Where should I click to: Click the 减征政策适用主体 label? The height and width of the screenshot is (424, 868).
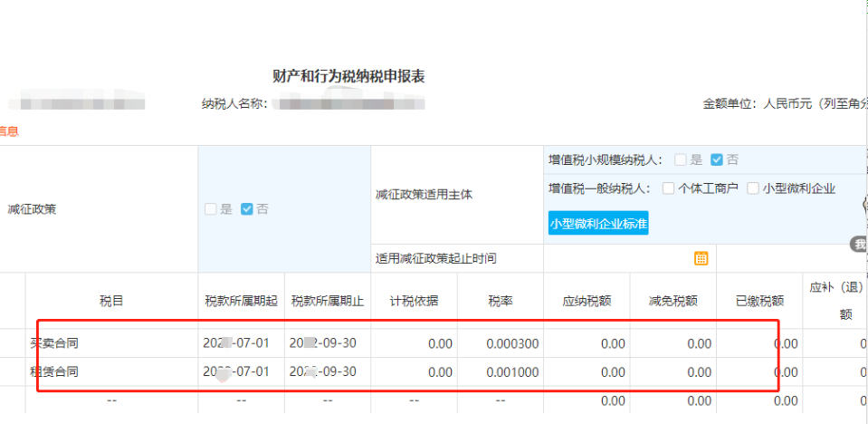pos(424,195)
